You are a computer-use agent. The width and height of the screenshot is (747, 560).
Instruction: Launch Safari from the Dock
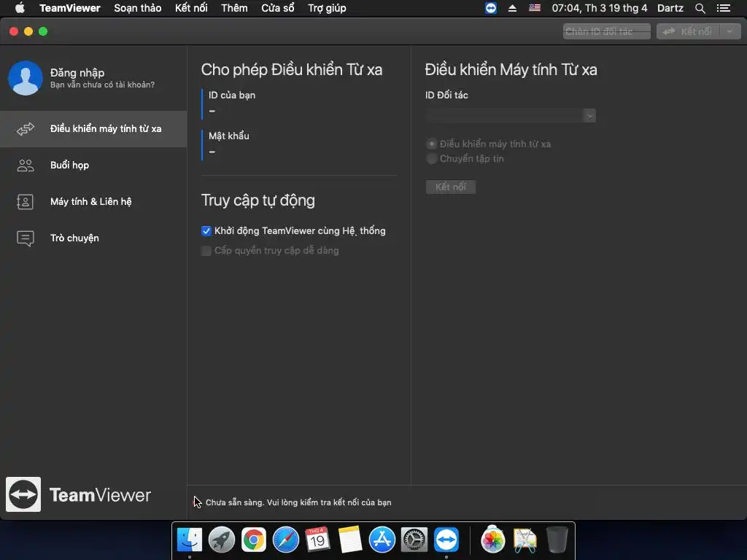[x=286, y=540]
